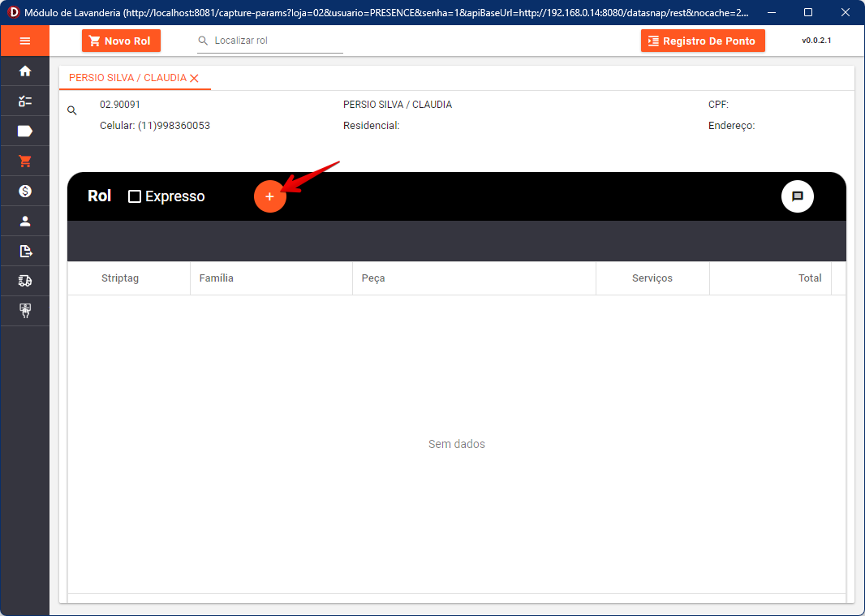The image size is (865, 616).
Task: Go to Home via sidebar house icon
Action: click(25, 71)
